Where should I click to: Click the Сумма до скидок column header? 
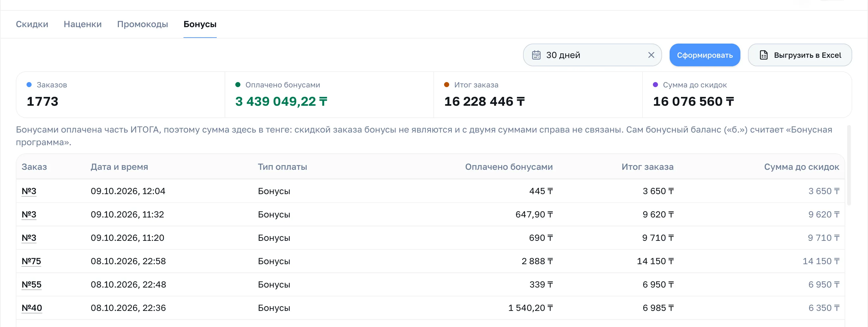[802, 167]
